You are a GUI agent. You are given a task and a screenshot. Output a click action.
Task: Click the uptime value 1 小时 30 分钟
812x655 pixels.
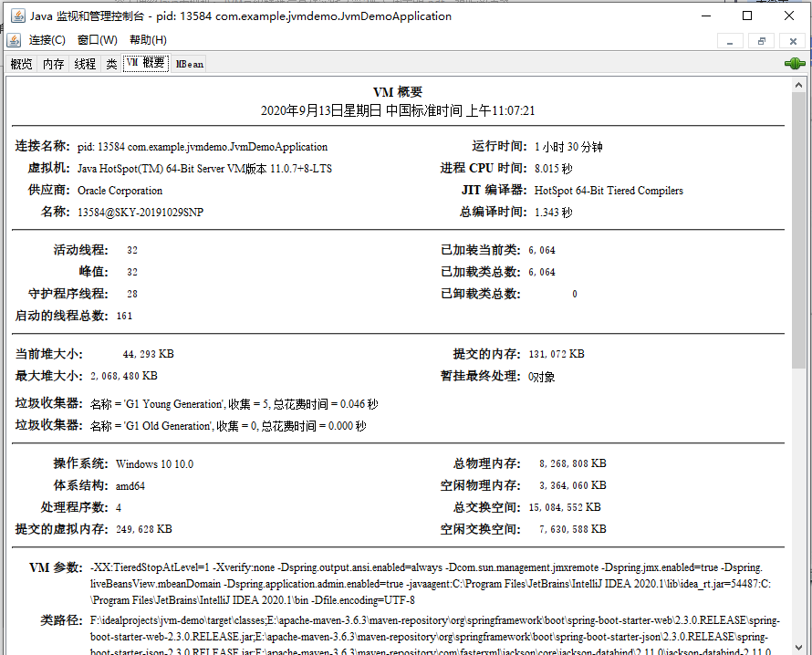click(568, 147)
